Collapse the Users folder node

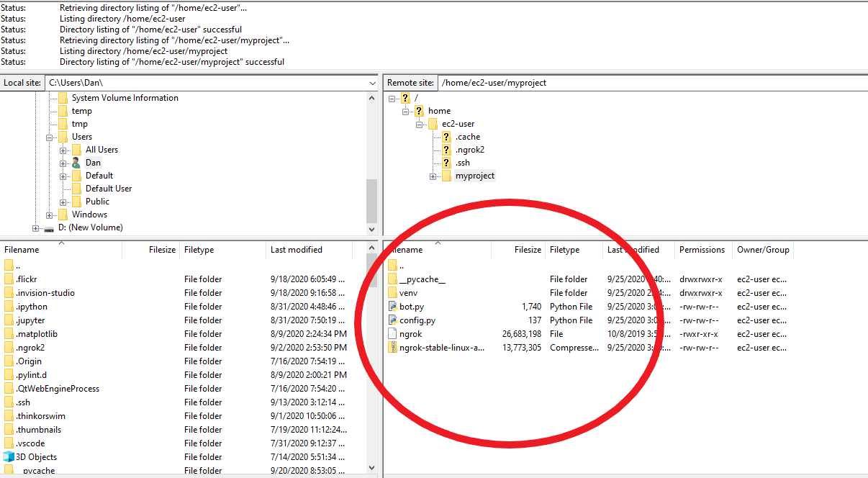tap(49, 136)
